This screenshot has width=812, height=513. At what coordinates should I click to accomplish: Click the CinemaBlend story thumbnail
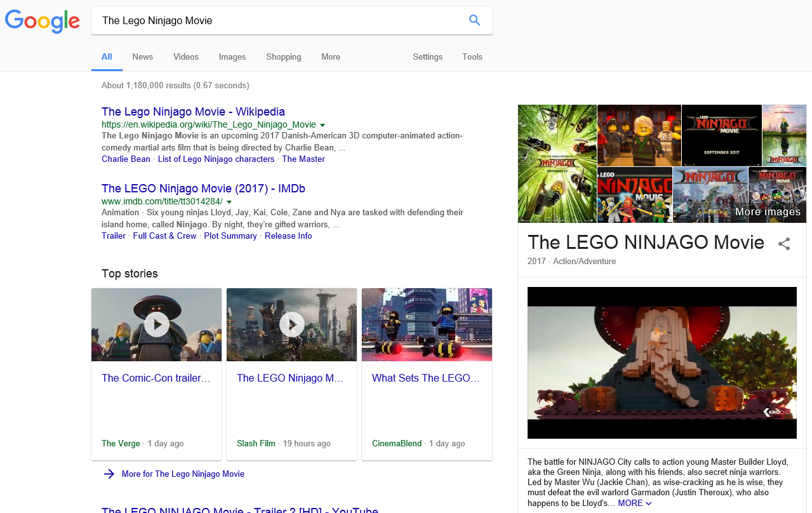(x=426, y=324)
